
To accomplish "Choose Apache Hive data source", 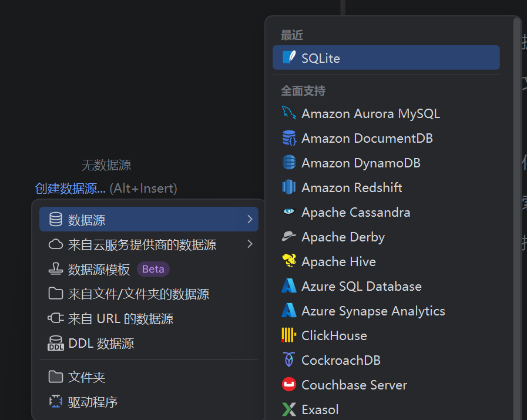I will [x=386, y=261].
